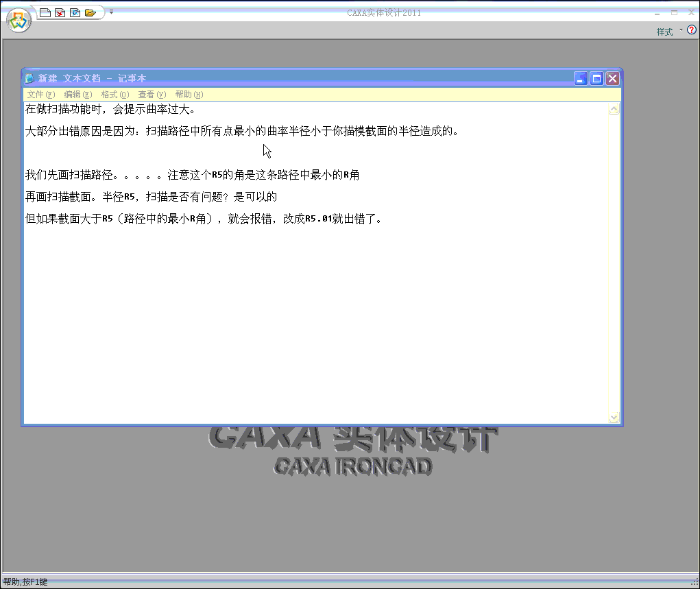This screenshot has height=589, width=700.
Task: Open the Notepad 格式(O) menu
Action: (115, 94)
